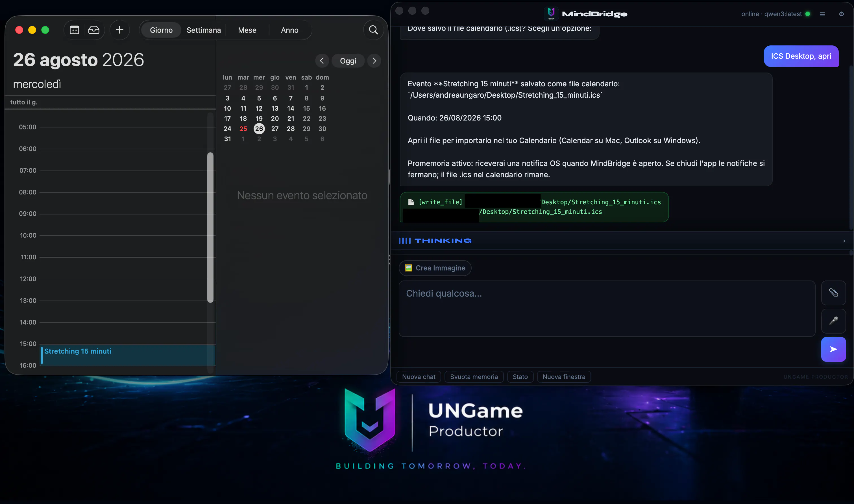Screen dimensions: 854x504
Task: Click Crea Immagine button
Action: [435, 268]
